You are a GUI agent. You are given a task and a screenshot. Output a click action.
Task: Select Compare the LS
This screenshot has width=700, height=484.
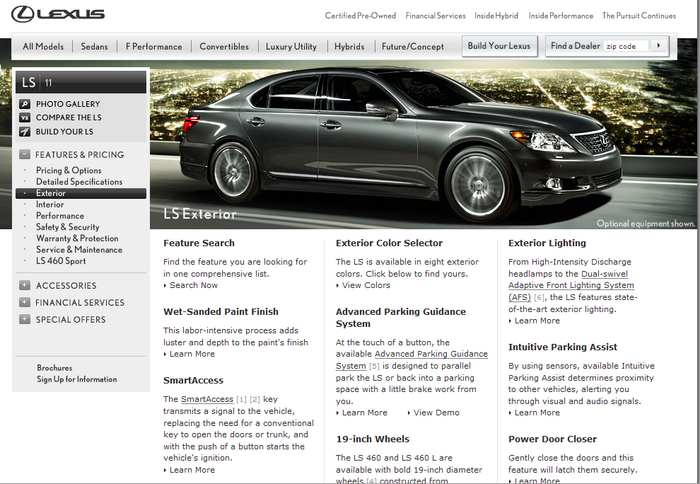(69, 118)
